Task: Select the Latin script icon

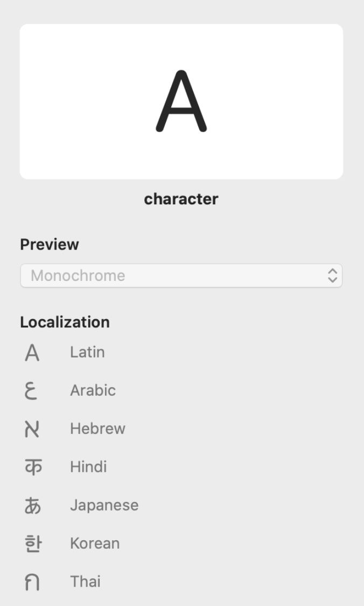Action: click(x=32, y=353)
